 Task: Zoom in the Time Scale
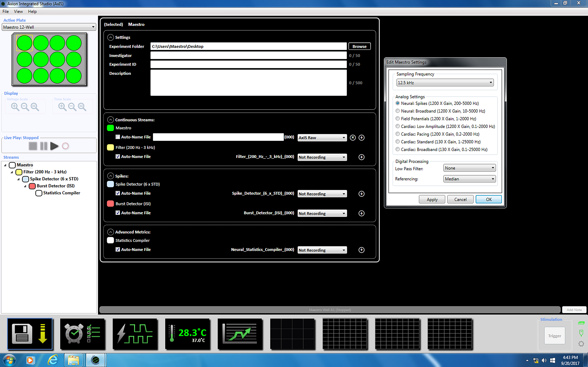pos(62,107)
